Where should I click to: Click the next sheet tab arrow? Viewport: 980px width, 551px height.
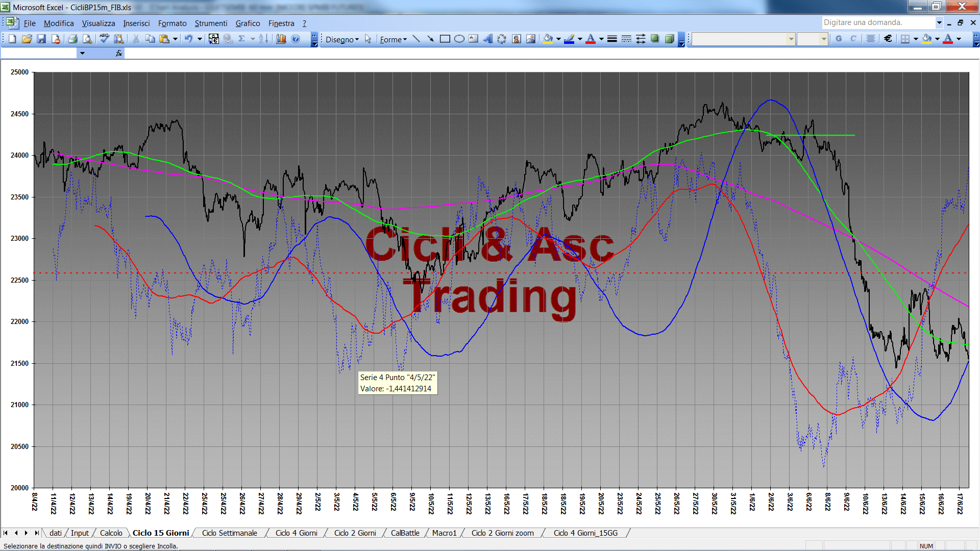pyautogui.click(x=26, y=533)
